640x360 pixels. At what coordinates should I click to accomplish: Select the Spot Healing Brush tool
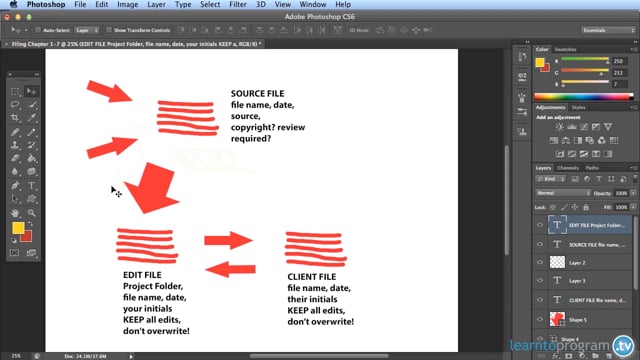click(15, 132)
